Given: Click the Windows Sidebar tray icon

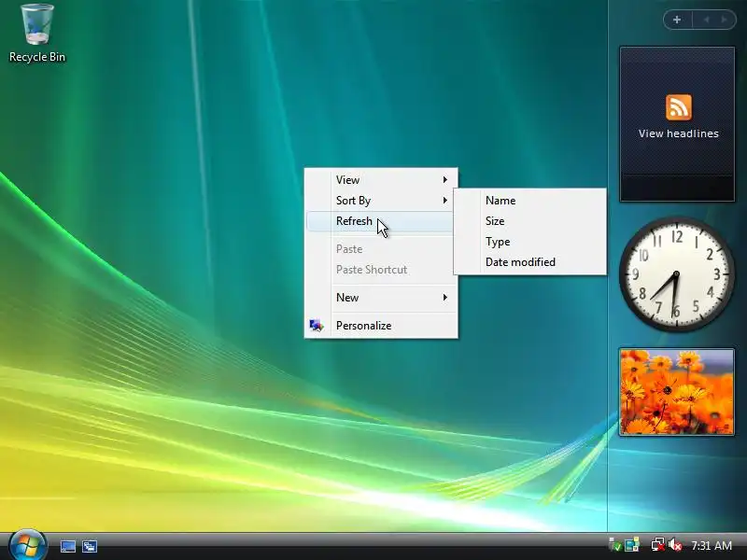Looking at the screenshot, I should click(x=632, y=545).
